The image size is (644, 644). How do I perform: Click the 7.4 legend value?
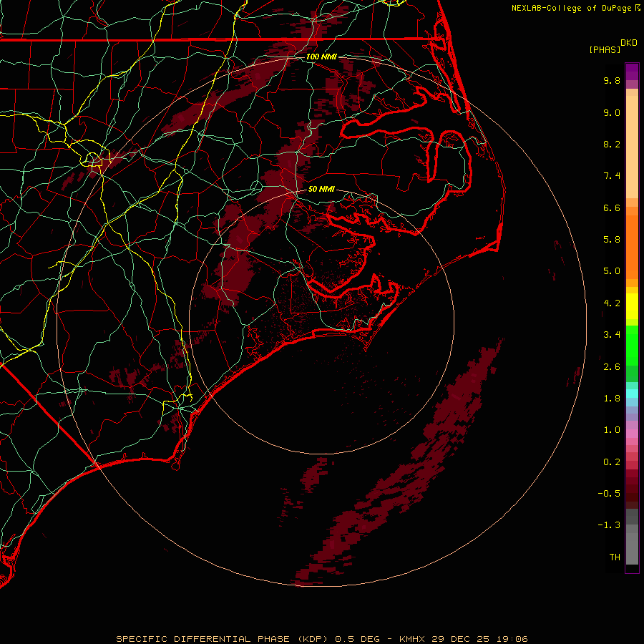pyautogui.click(x=612, y=176)
